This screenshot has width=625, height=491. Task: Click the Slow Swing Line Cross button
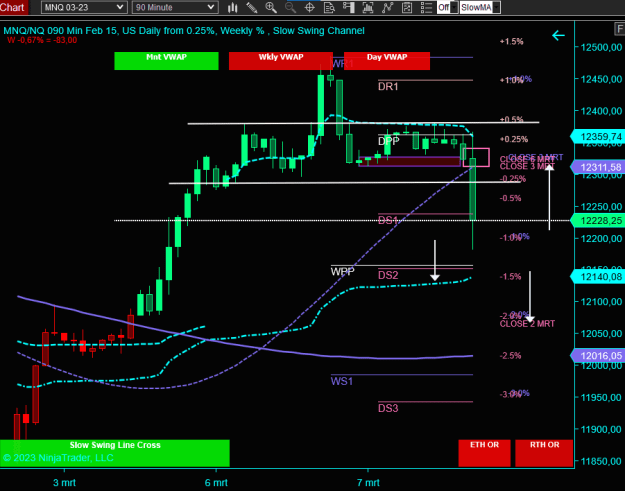pos(115,453)
